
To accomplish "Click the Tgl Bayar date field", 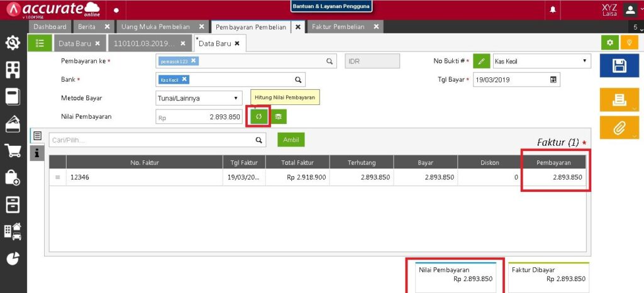I will (516, 80).
